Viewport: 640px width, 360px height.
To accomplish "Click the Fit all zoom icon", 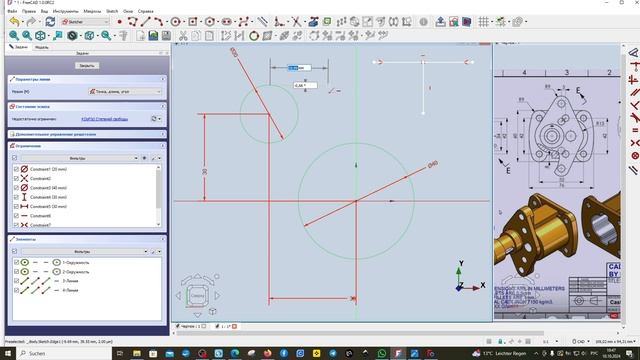I will click(x=14, y=36).
